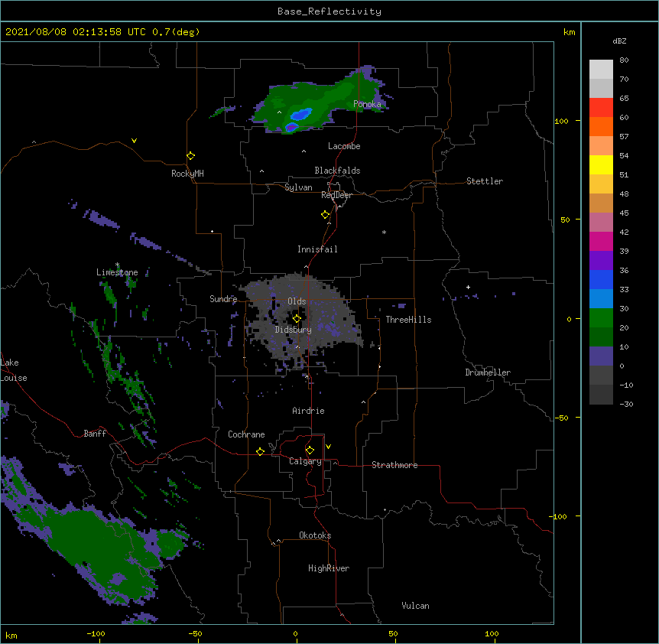Click the Banff label
Image resolution: width=659 pixels, height=644 pixels.
(x=95, y=434)
